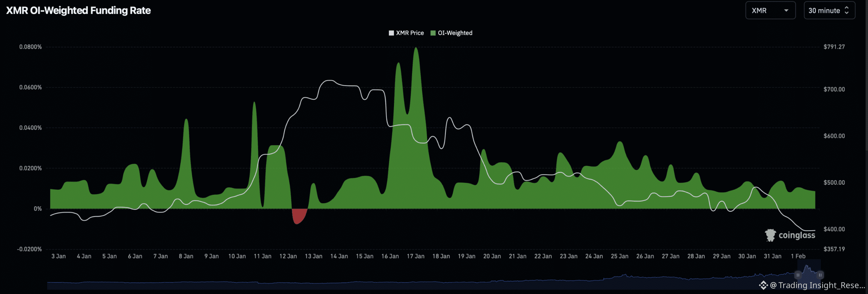Screen dimensions: 868x294
Task: Click the 12 Jan date label
Action: pos(288,256)
